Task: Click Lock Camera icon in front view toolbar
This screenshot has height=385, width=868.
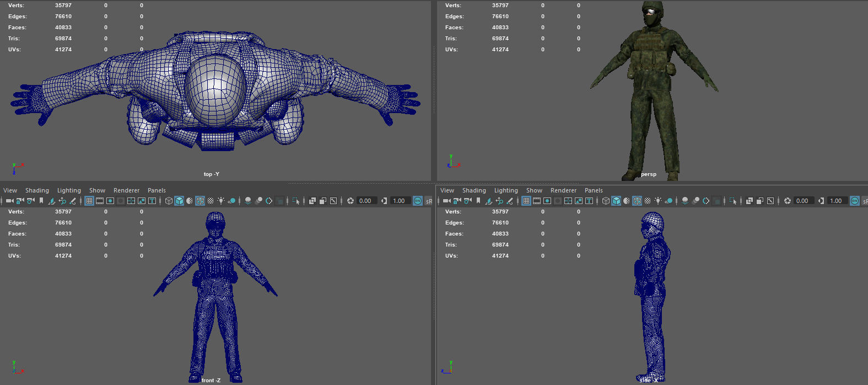Action: tap(20, 201)
